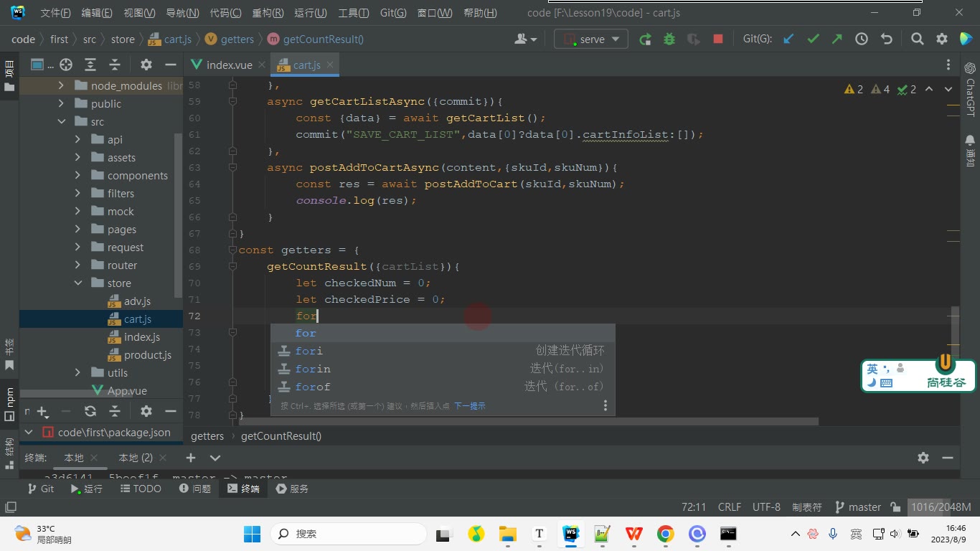This screenshot has width=980, height=551.
Task: Click the 下一提示 link in the completion popup
Action: tap(470, 406)
